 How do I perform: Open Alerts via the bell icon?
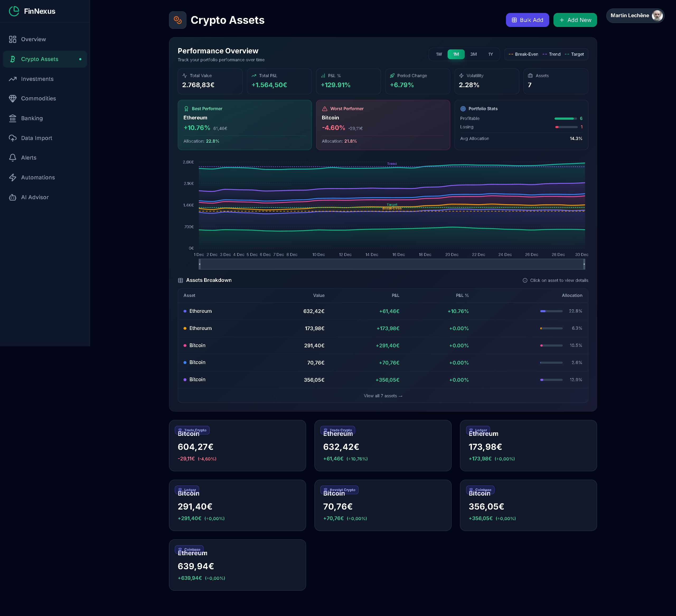(13, 157)
